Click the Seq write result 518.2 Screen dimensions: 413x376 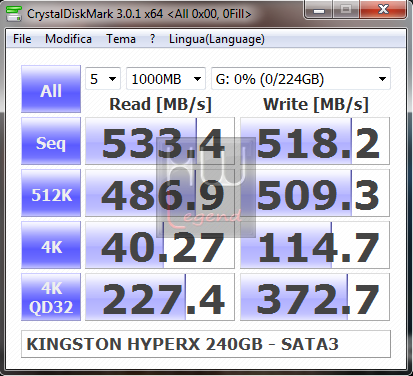315,141
